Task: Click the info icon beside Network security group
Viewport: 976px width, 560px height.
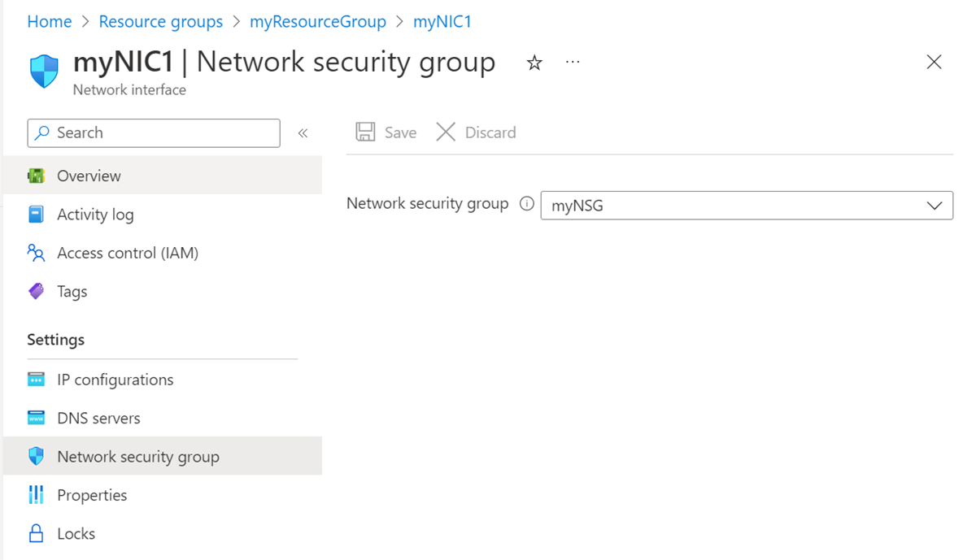Action: 527,204
